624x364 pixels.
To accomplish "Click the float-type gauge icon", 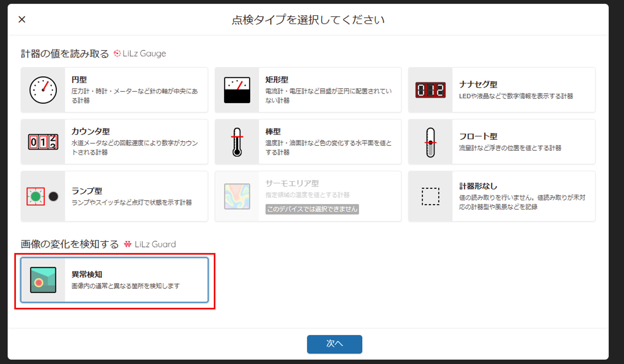I will point(430,142).
